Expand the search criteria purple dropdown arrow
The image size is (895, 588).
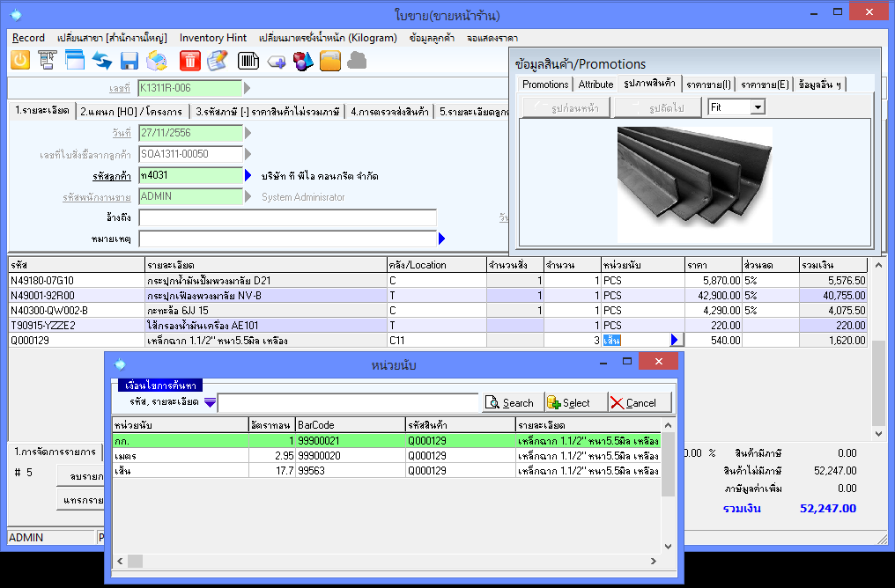210,403
